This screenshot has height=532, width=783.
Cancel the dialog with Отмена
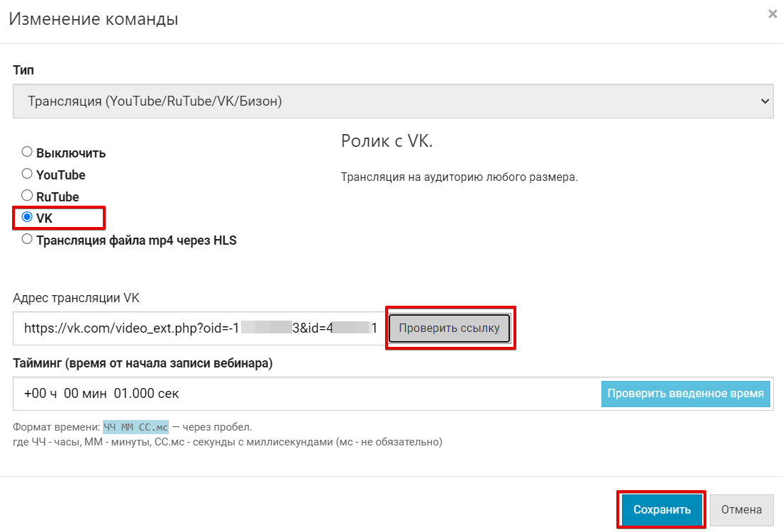(x=741, y=509)
